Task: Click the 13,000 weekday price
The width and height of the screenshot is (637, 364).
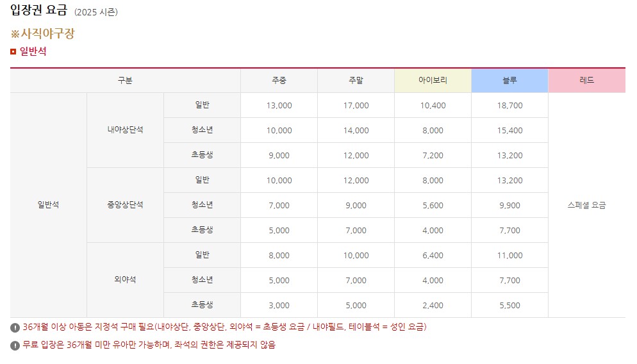Action: pos(279,106)
